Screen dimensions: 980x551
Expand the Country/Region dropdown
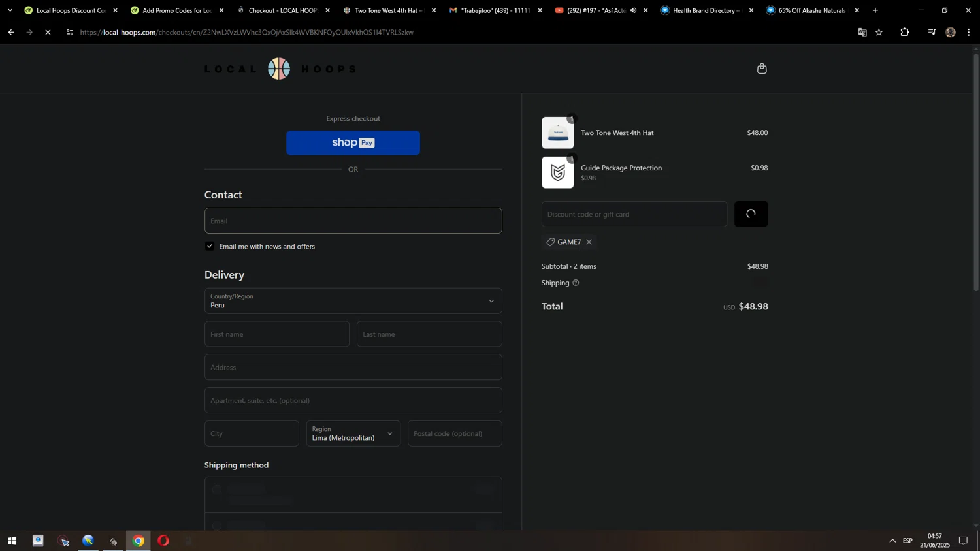(x=353, y=301)
